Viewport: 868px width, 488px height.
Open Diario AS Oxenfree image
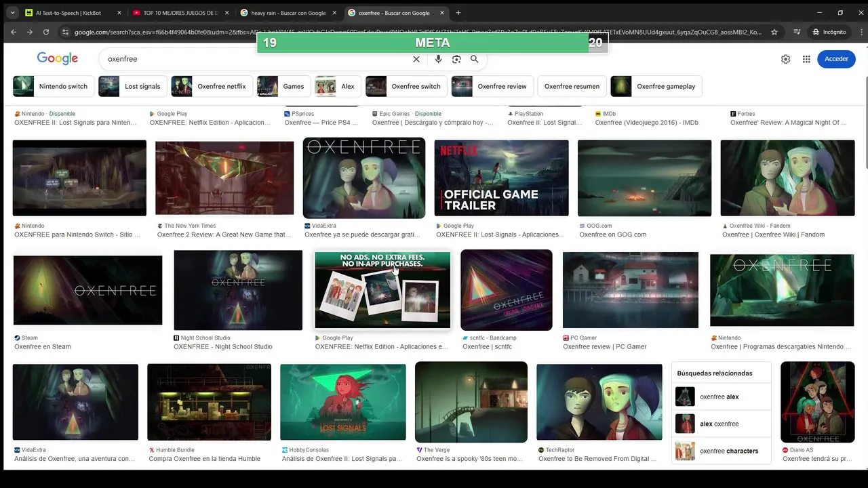pyautogui.click(x=818, y=402)
